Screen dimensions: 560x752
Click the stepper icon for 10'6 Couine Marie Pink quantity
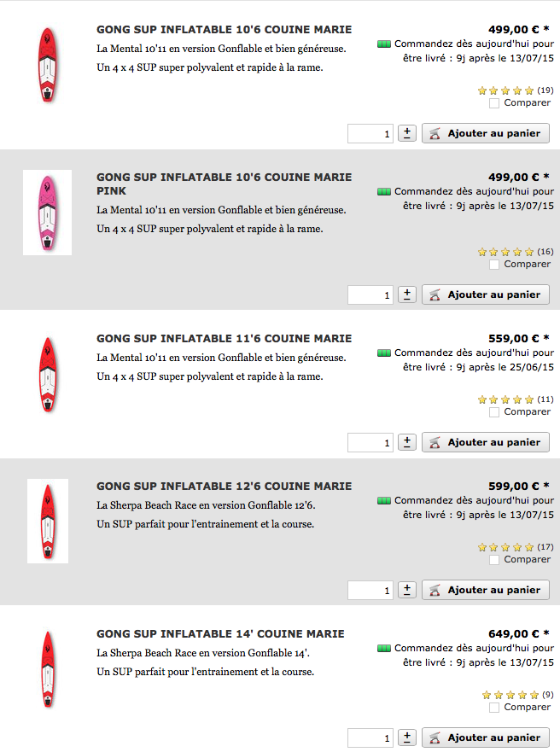click(x=407, y=294)
